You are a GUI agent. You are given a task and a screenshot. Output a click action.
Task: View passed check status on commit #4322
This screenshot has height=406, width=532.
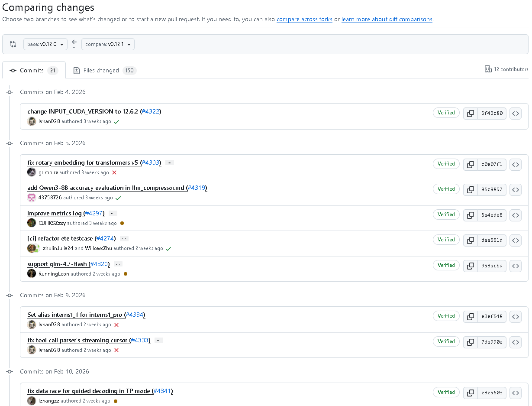[116, 122]
